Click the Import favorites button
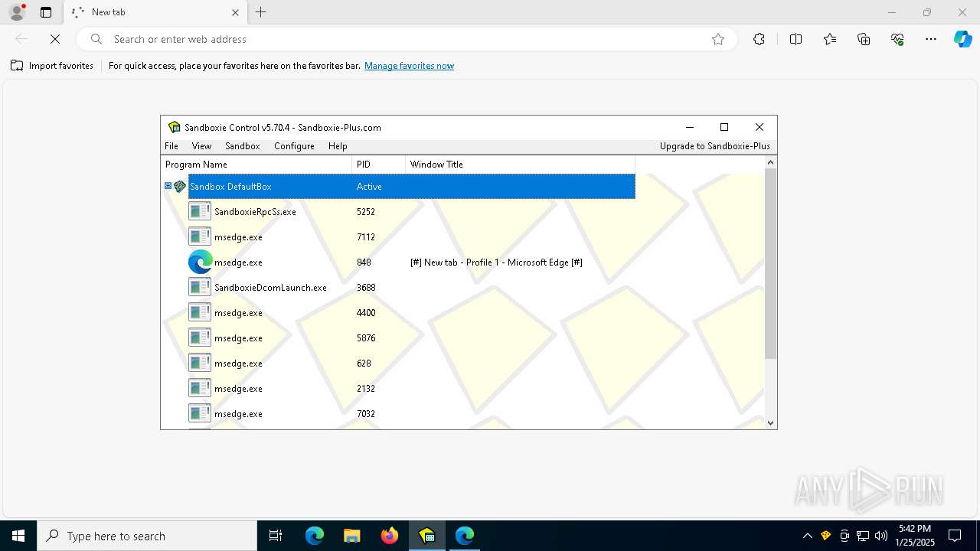The image size is (980, 551). 52,66
